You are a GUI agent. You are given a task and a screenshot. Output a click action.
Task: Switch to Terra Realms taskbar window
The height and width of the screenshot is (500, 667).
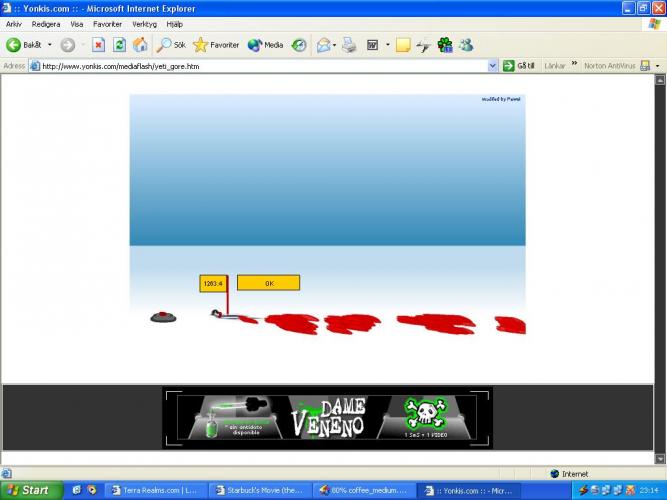pyautogui.click(x=158, y=490)
